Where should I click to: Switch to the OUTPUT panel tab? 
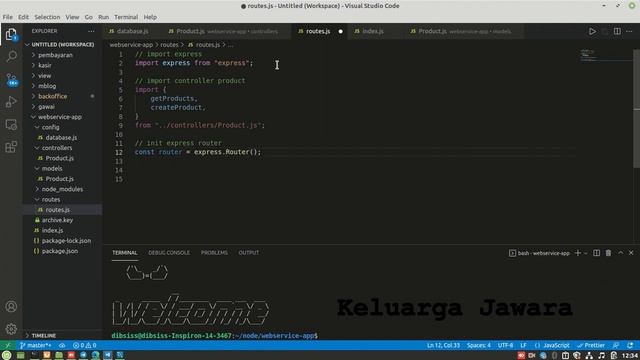249,253
